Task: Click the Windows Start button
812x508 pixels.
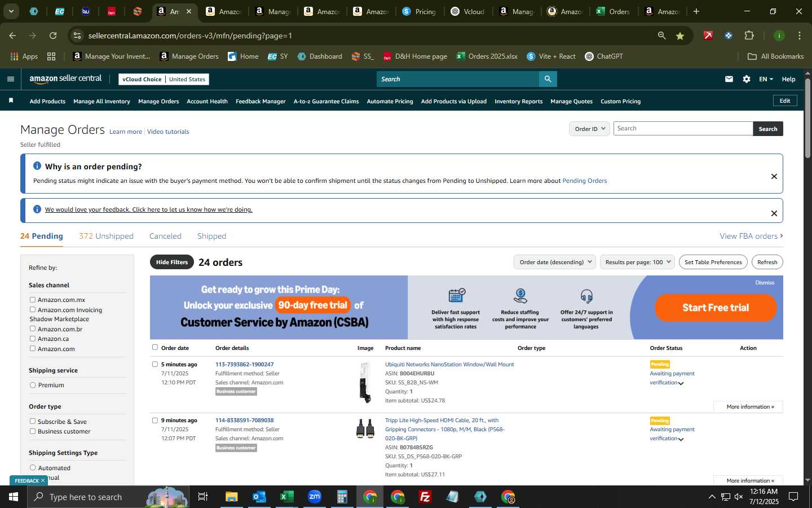Action: (x=14, y=497)
